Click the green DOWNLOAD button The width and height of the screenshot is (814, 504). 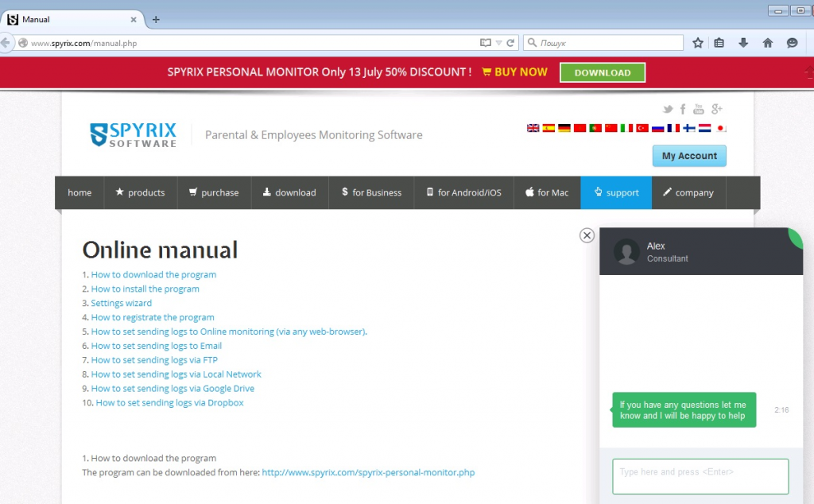point(602,72)
